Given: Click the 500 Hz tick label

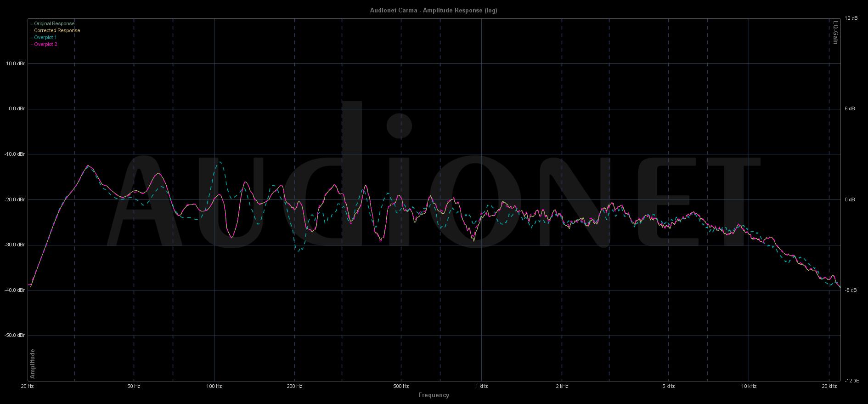Looking at the screenshot, I should click(x=401, y=387).
